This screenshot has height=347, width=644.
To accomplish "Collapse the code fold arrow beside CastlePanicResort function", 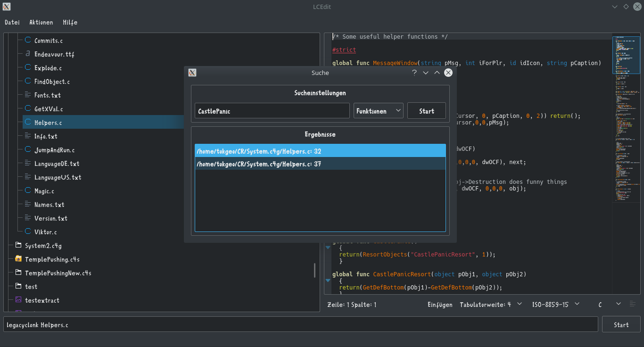I will pyautogui.click(x=328, y=280).
